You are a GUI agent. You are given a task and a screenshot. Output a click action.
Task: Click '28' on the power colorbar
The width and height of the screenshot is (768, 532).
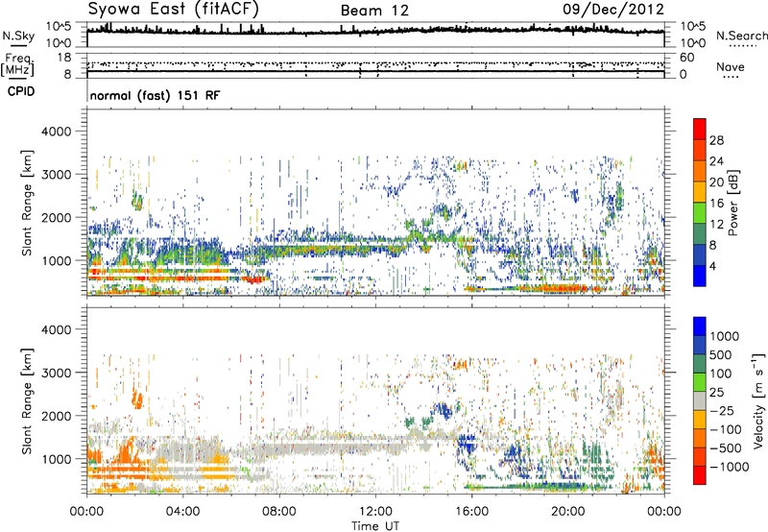click(716, 140)
